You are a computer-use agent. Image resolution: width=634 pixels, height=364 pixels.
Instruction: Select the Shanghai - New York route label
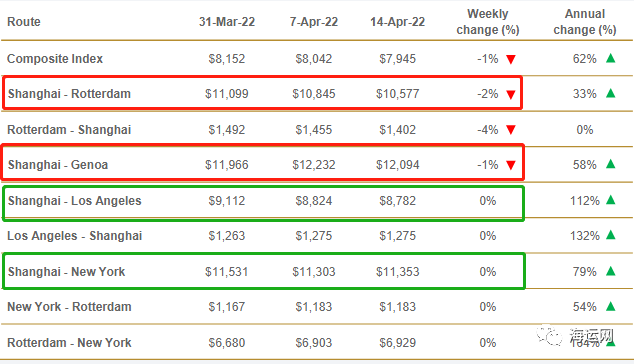(66, 271)
